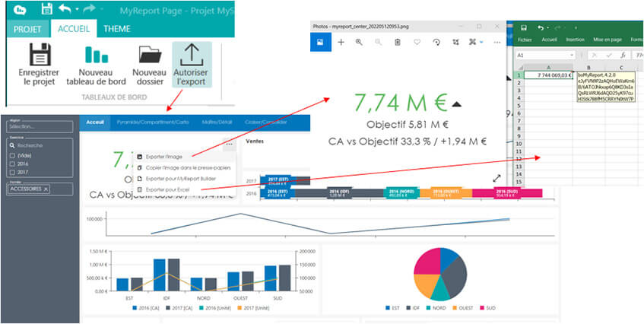Open the Mise en page tab in Excel
The image size is (644, 324).
[608, 40]
